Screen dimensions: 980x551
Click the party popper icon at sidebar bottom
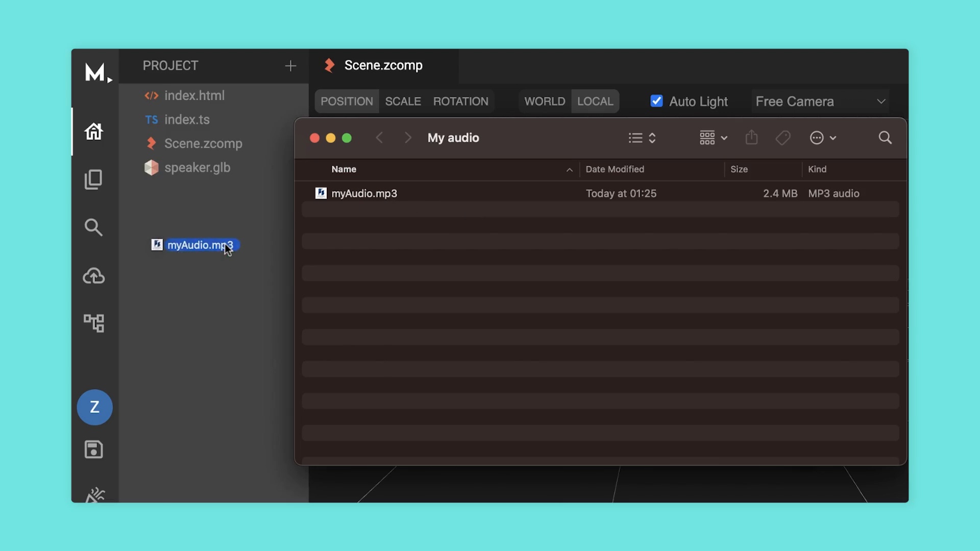(95, 495)
